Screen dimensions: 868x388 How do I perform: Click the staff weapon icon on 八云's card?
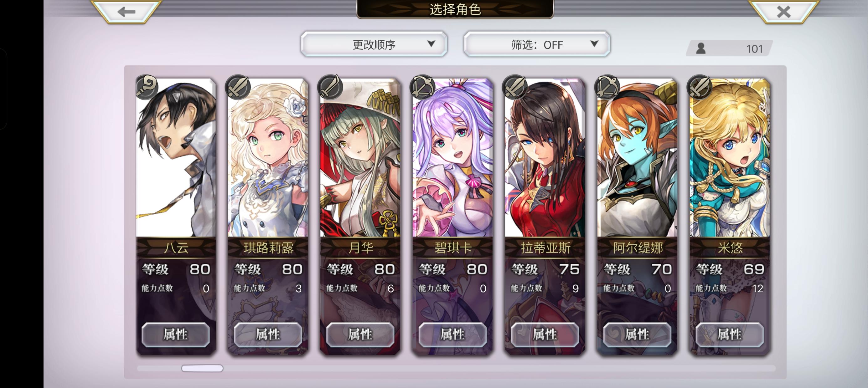[x=147, y=87]
